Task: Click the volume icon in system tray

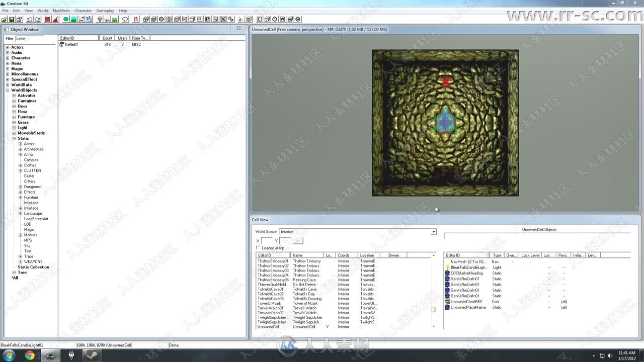Action: coord(610,355)
